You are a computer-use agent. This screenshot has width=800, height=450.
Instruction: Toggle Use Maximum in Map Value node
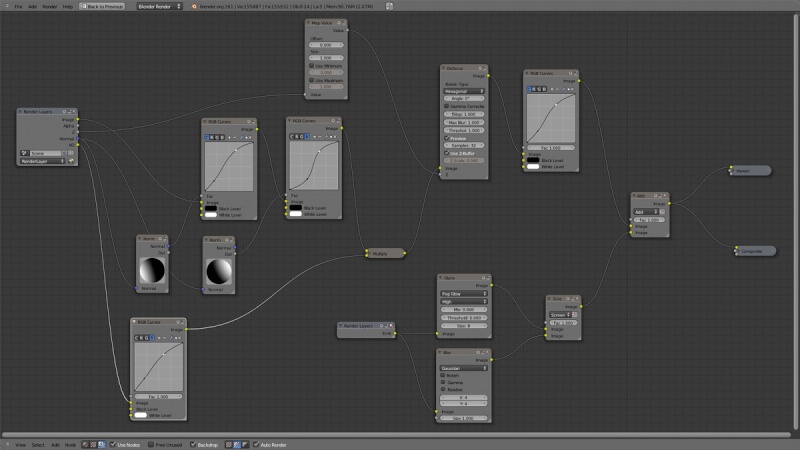(311, 80)
